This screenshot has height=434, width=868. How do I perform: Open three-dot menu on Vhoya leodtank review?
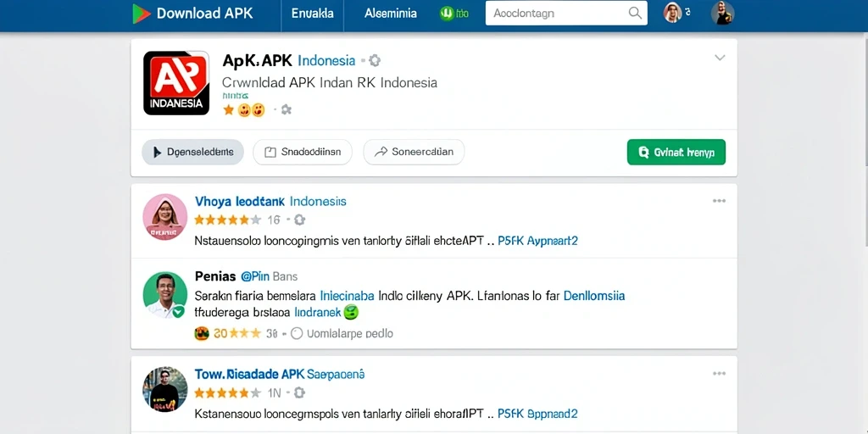pos(719,201)
